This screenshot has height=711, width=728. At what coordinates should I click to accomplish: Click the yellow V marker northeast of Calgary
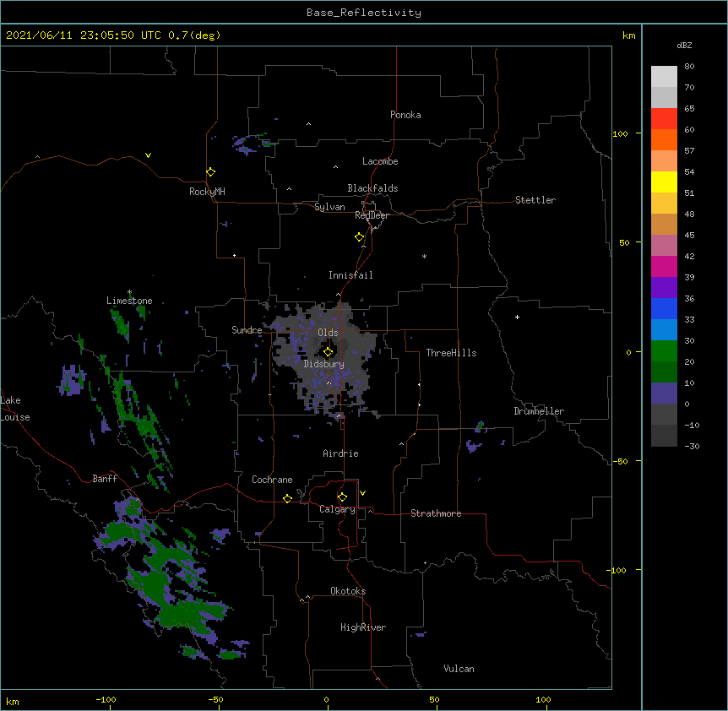coord(362,493)
